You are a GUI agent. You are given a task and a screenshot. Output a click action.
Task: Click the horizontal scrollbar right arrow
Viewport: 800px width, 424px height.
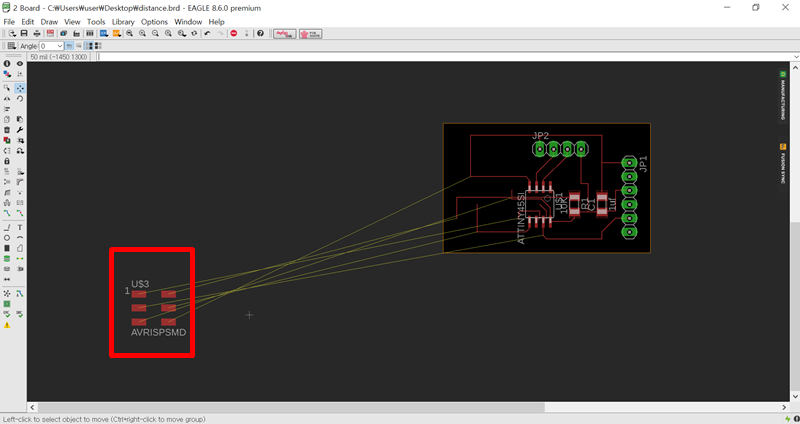(785, 407)
